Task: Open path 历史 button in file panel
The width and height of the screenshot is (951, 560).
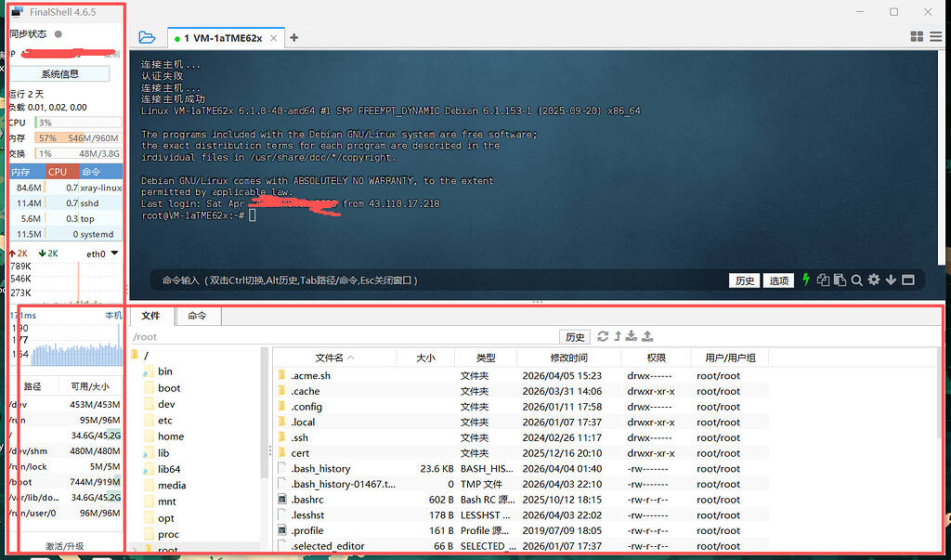Action: [x=574, y=337]
